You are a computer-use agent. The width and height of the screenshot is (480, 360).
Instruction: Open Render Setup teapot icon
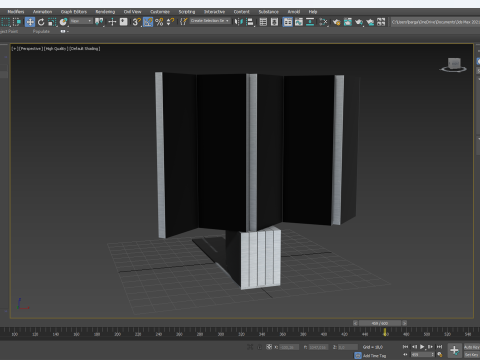click(336, 22)
